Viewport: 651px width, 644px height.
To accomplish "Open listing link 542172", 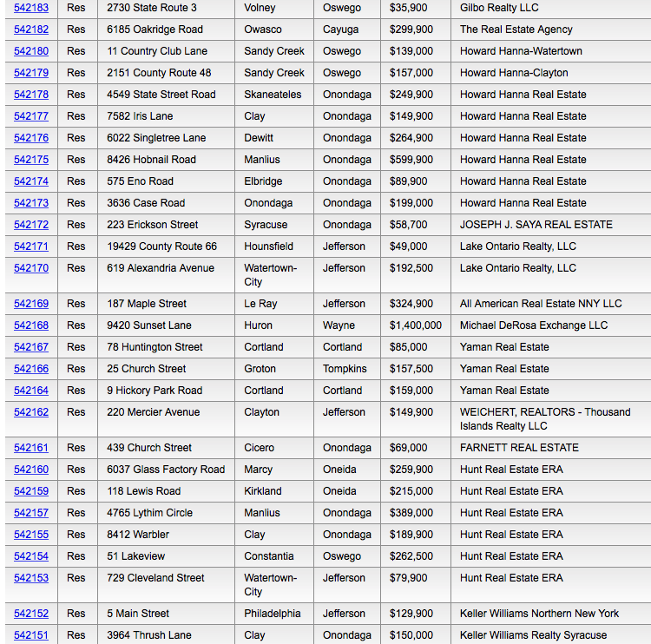I will [x=31, y=224].
